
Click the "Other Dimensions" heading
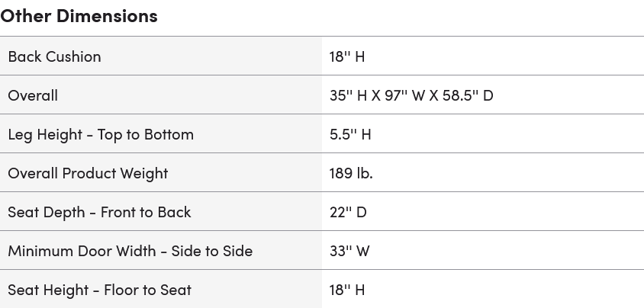click(79, 15)
